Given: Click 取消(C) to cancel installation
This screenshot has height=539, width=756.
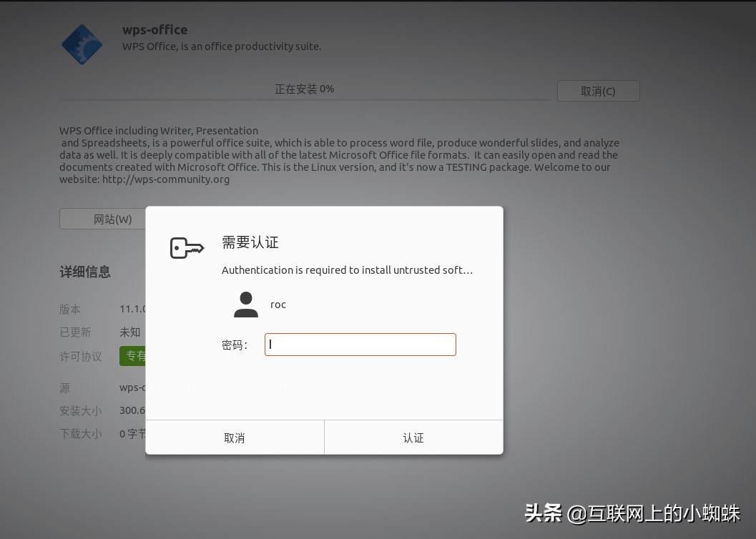Looking at the screenshot, I should click(599, 91).
